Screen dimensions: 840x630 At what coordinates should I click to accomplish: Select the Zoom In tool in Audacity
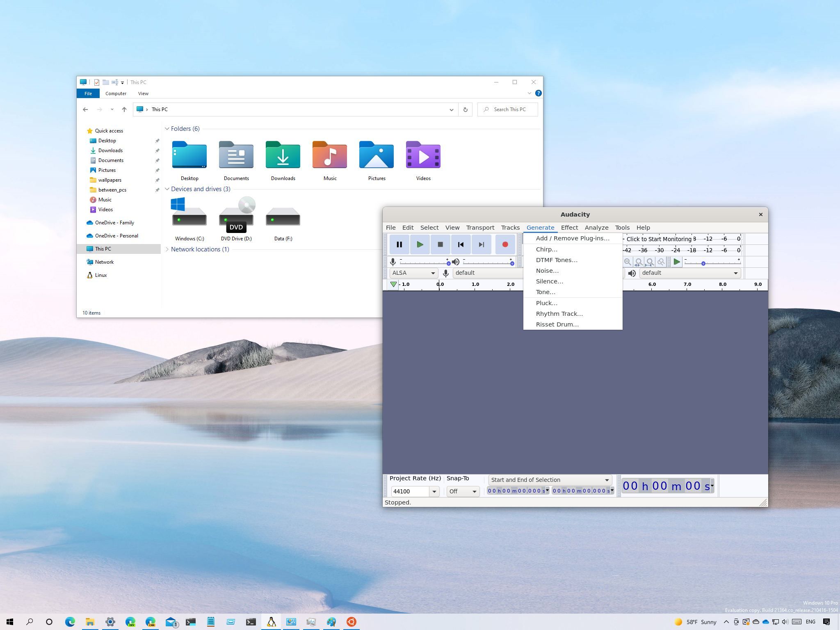pyautogui.click(x=617, y=262)
